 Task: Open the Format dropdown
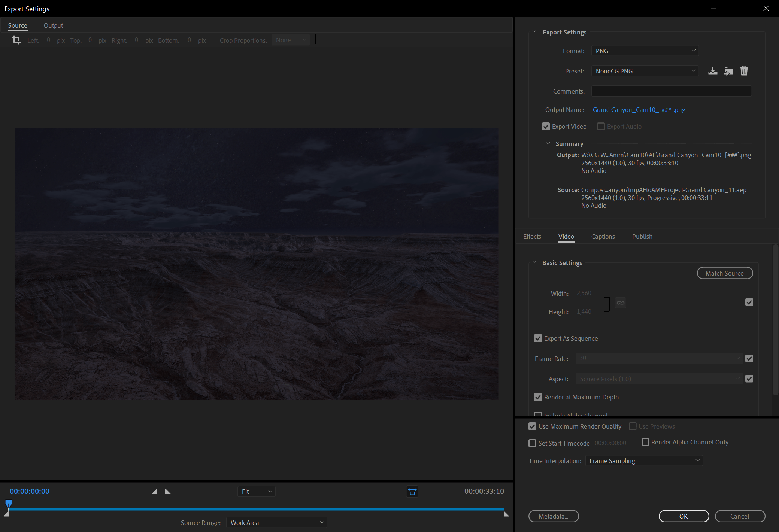tap(645, 51)
